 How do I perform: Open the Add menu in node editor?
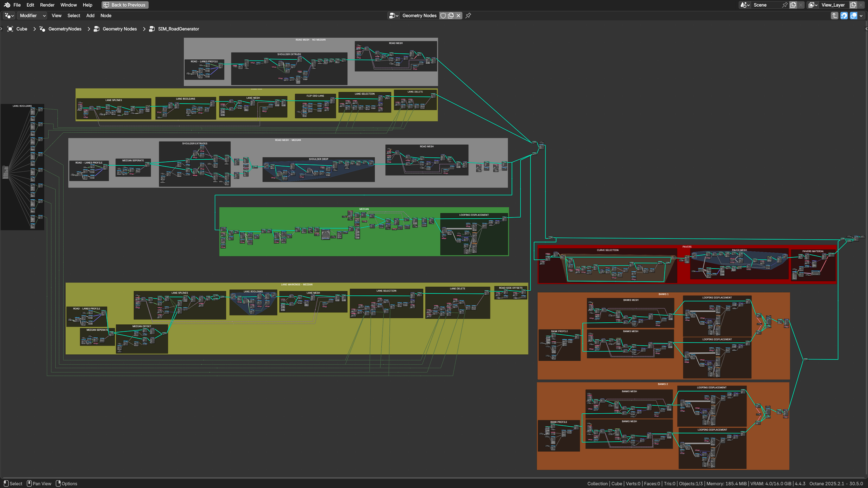[x=90, y=16]
